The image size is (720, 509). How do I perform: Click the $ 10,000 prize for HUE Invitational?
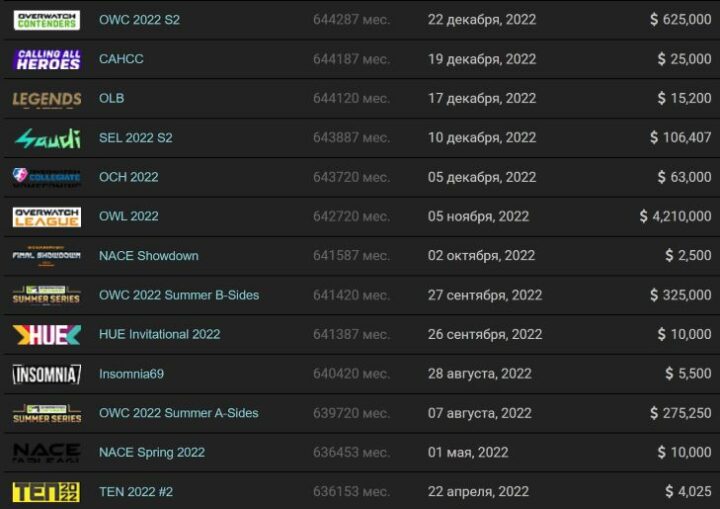pos(684,334)
